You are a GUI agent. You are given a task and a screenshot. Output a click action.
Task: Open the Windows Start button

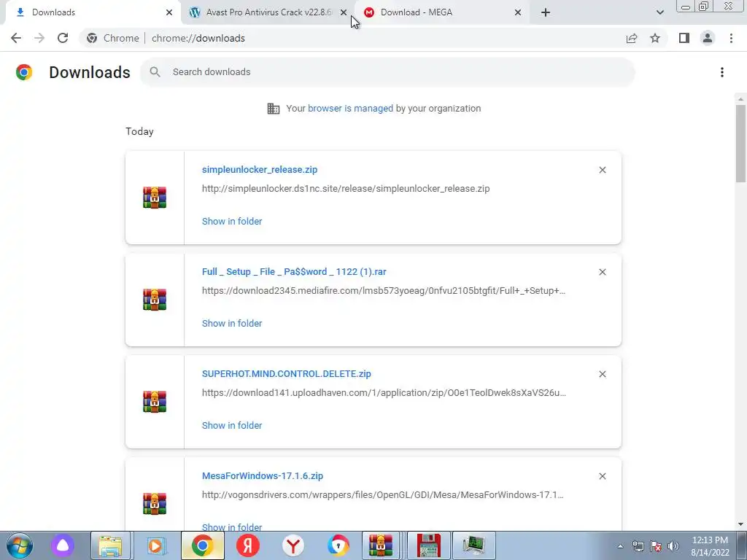(x=19, y=545)
